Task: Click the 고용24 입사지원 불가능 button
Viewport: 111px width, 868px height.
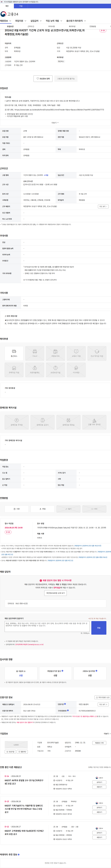Action: (x=66, y=79)
